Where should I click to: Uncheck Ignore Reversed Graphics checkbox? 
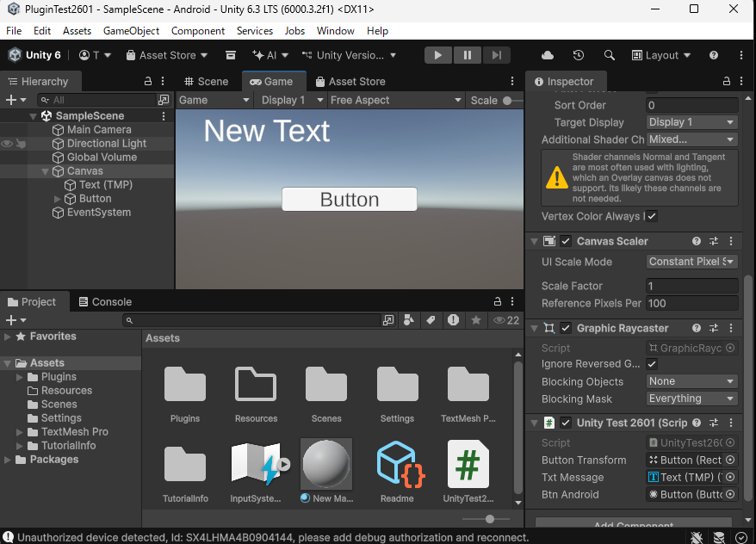pyautogui.click(x=652, y=364)
